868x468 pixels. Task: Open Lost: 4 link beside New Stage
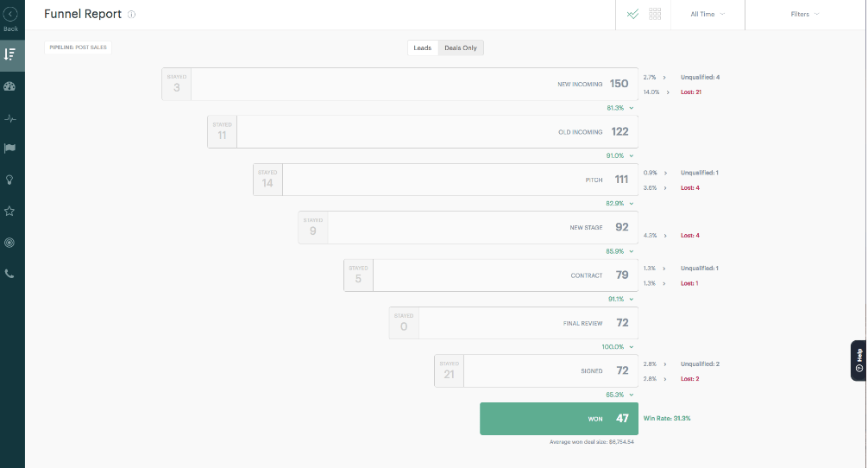coord(690,236)
